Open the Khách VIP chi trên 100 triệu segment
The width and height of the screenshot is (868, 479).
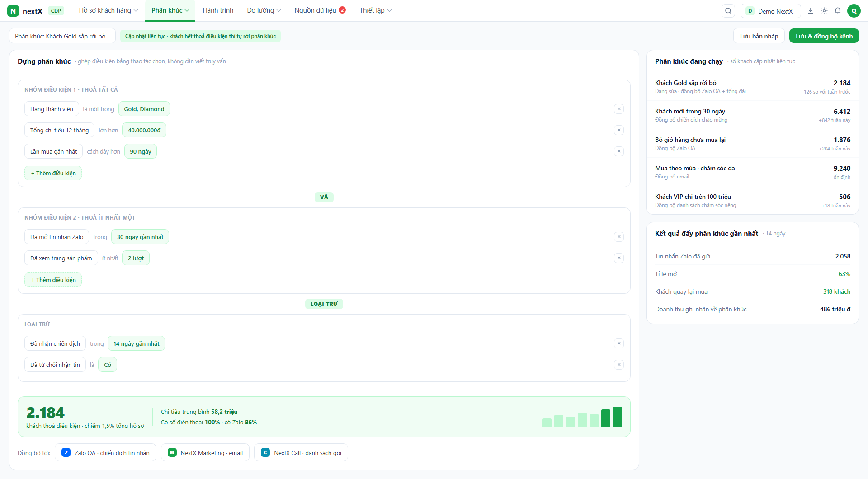(x=752, y=201)
